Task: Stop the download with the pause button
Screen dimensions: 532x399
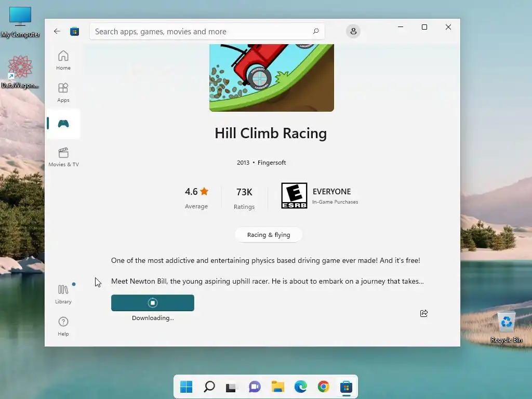Action: click(x=153, y=303)
